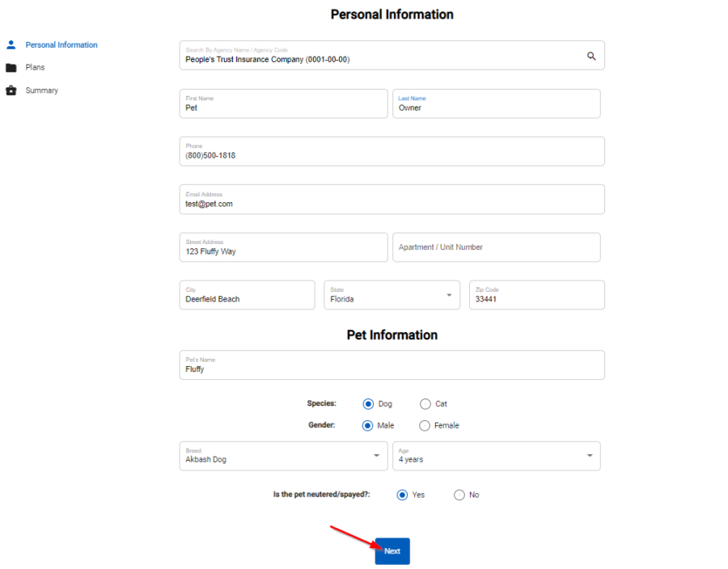The image size is (728, 569).
Task: Go to the Plans section
Action: (x=35, y=67)
